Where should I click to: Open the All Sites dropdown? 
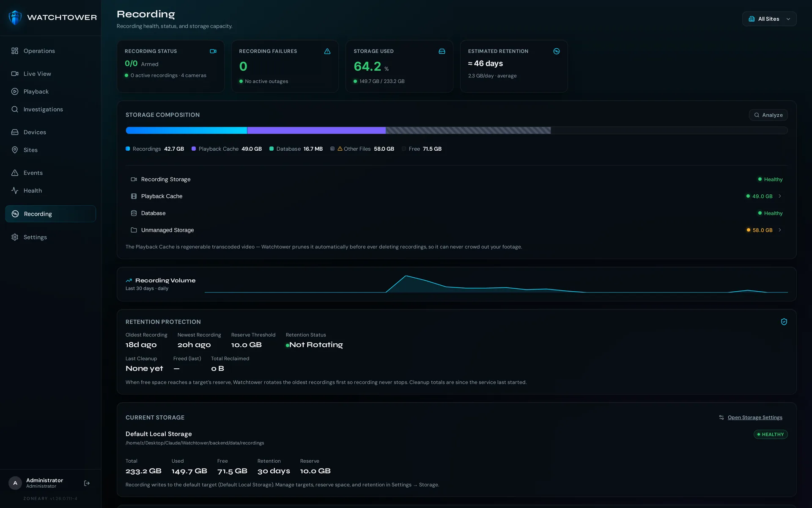coord(769,19)
